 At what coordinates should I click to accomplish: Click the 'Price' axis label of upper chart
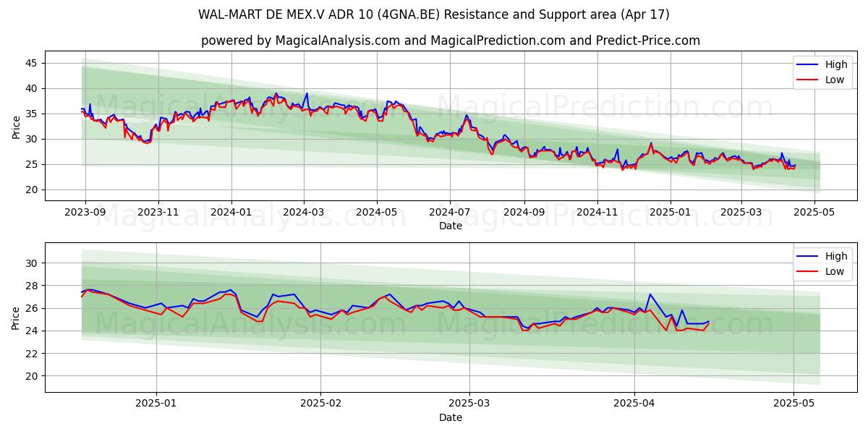(16, 126)
